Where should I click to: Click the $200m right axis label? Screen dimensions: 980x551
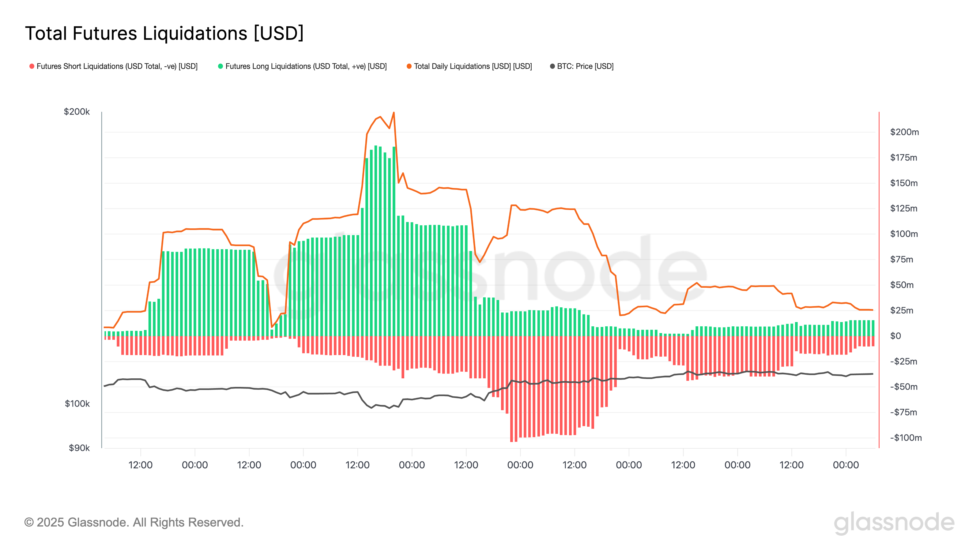[x=904, y=132]
